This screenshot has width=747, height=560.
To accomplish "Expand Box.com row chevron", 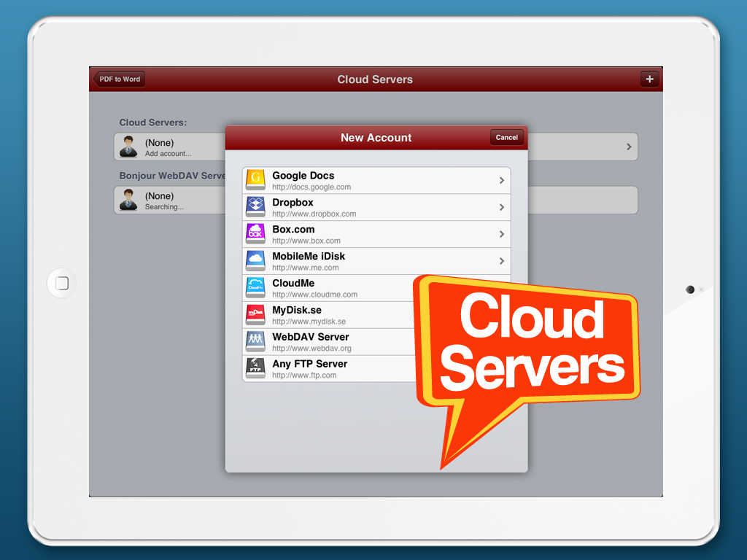I will (501, 234).
